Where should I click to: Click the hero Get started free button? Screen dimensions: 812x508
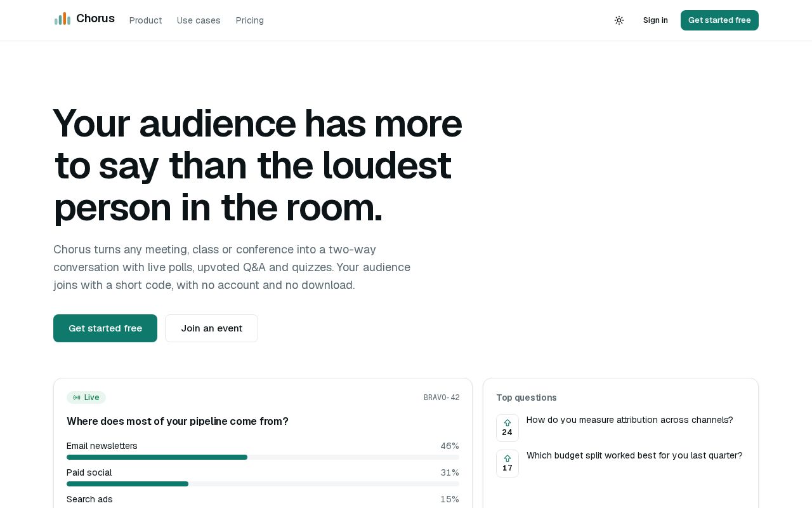coord(105,328)
